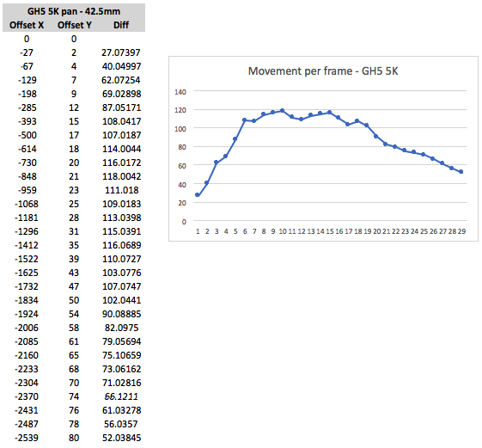Image resolution: width=482 pixels, height=448 pixels.
Task: Select the Offset X cell -393
Action: tap(27, 121)
